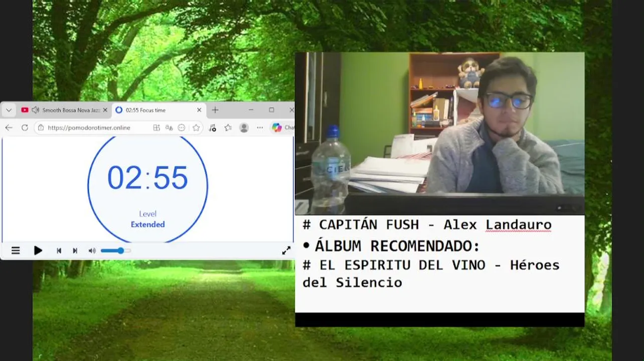
Task: Click the Extended level label
Action: tap(147, 225)
